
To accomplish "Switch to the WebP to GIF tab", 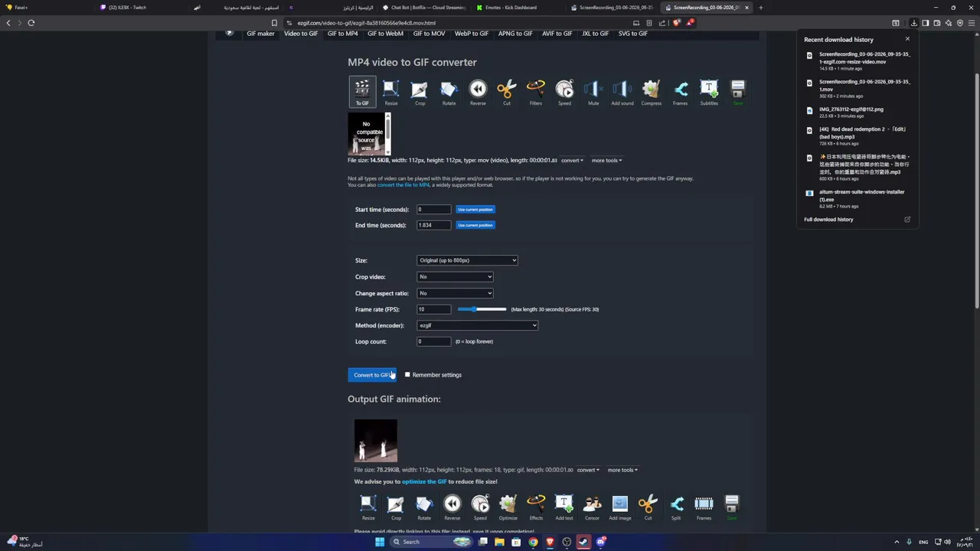I will [x=472, y=34].
